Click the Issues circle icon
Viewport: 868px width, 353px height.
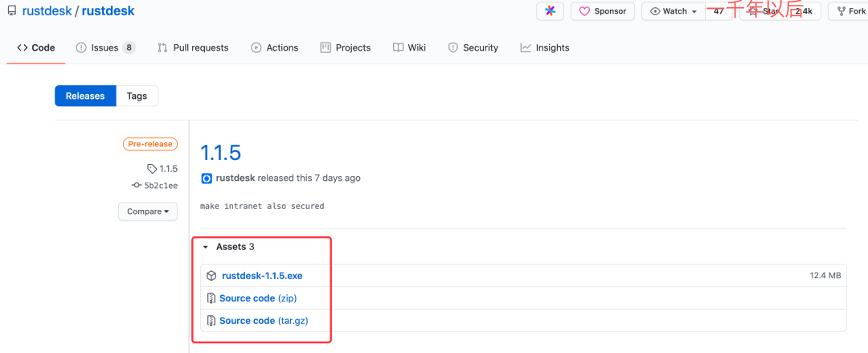coord(81,47)
